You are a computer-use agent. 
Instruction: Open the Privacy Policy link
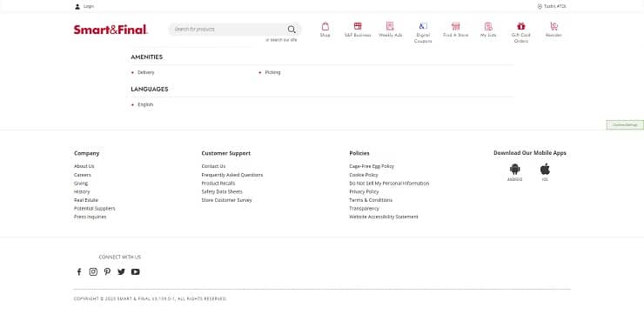click(x=365, y=191)
